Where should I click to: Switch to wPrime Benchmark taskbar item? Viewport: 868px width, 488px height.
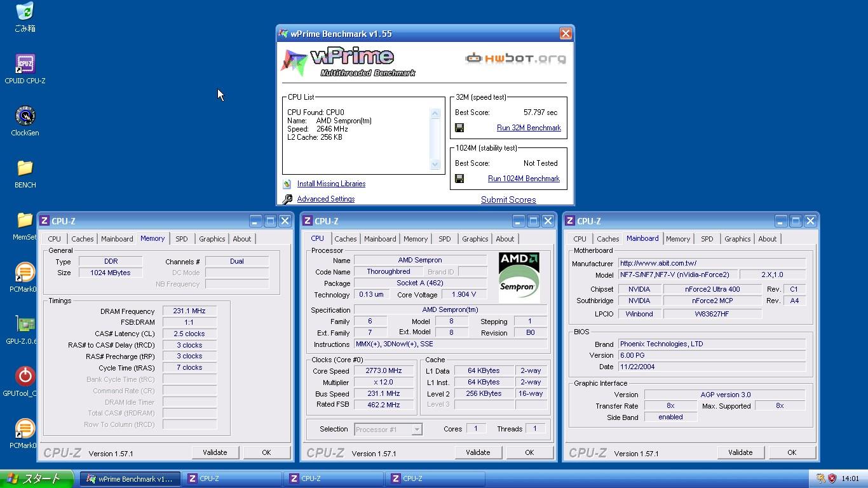pyautogui.click(x=131, y=479)
